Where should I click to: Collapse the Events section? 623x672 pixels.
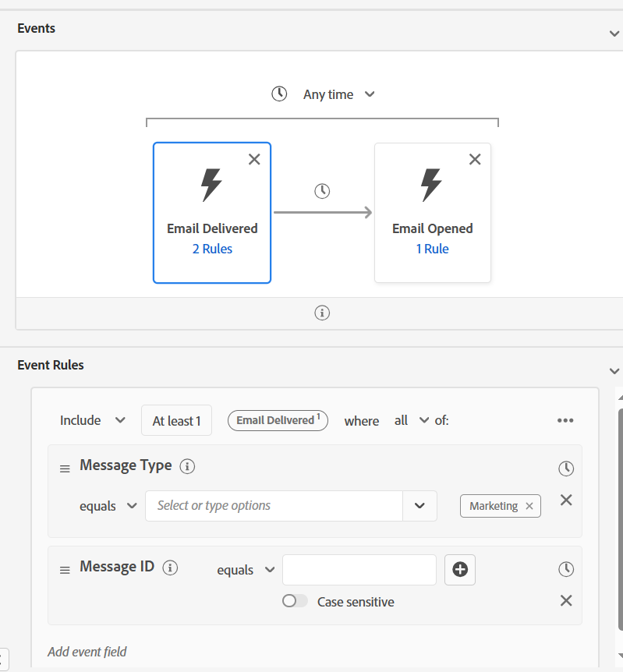click(614, 33)
